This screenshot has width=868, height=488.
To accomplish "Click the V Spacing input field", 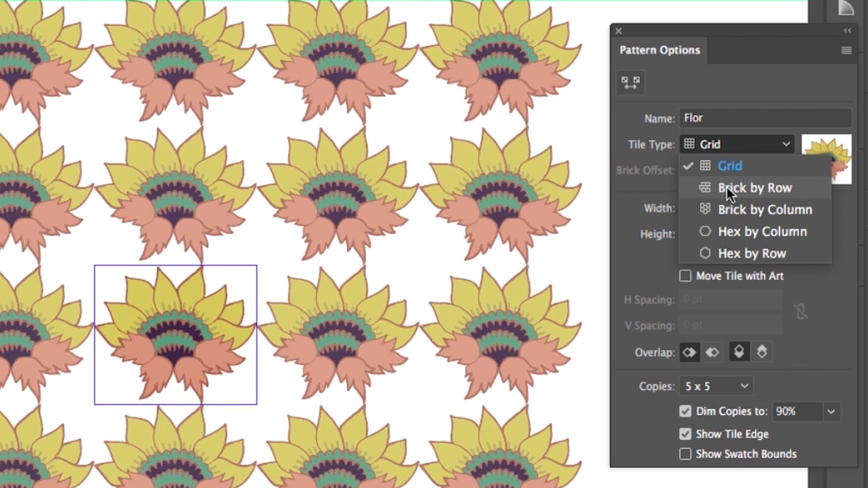I will 731,325.
